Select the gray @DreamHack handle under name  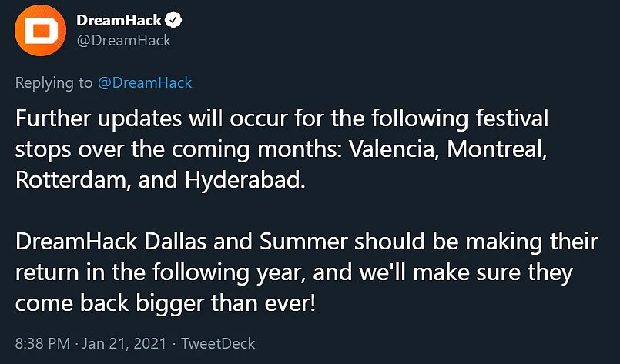124,40
